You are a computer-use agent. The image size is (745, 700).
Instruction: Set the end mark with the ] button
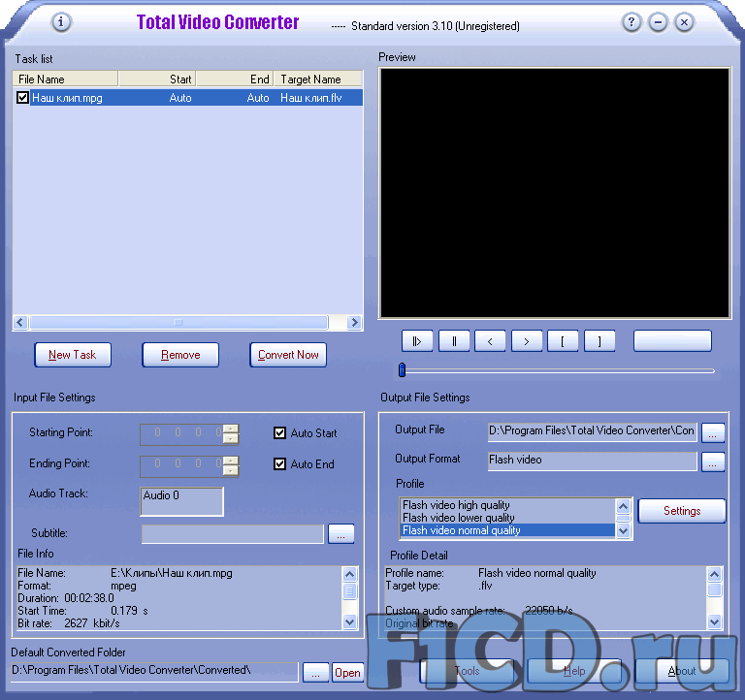coord(599,341)
